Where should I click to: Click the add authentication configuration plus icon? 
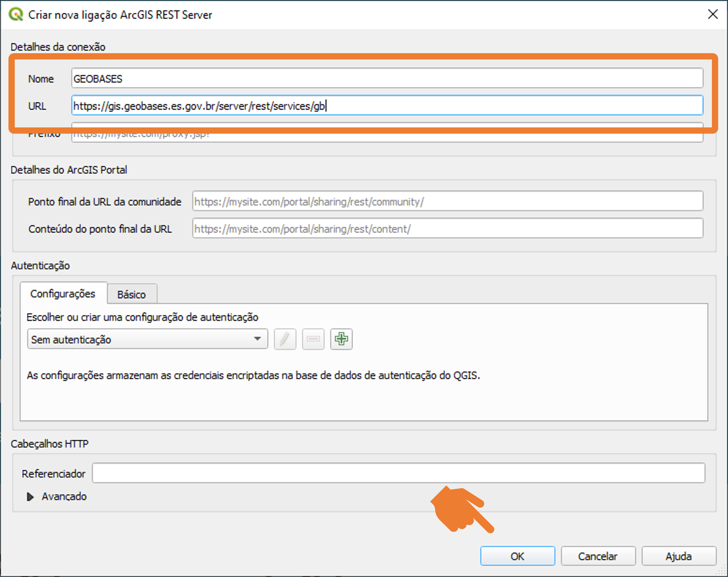[x=341, y=339]
